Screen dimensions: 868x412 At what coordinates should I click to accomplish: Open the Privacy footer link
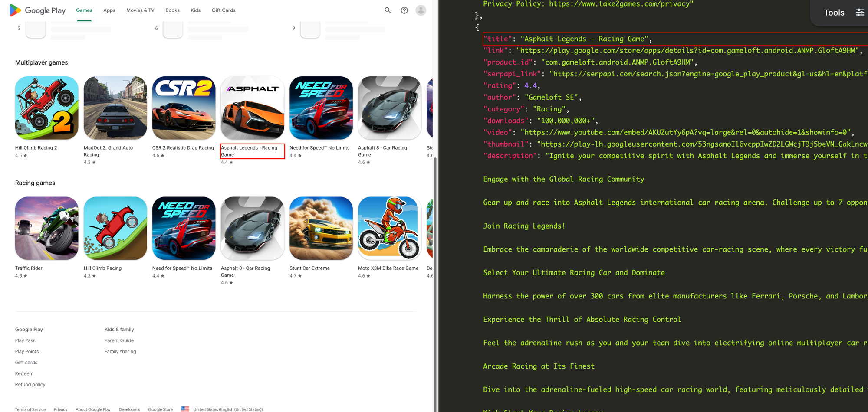pos(61,409)
